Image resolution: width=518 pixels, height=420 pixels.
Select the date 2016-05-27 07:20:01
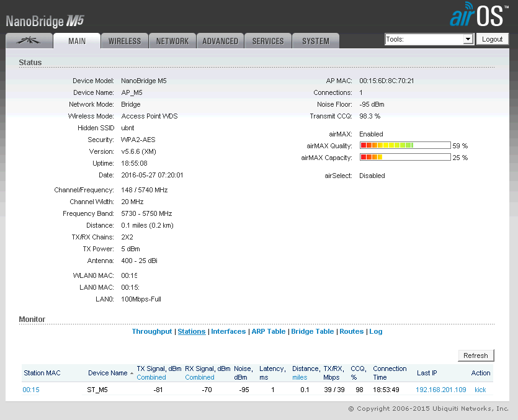[x=152, y=175]
